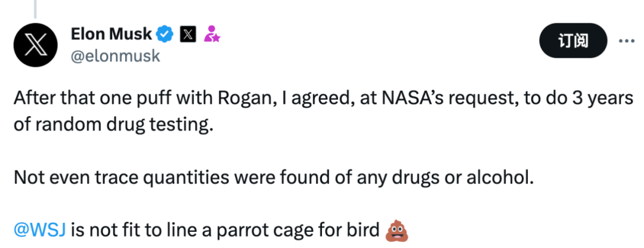
Task: Click the poop emoji in the tweet
Action: point(396,230)
